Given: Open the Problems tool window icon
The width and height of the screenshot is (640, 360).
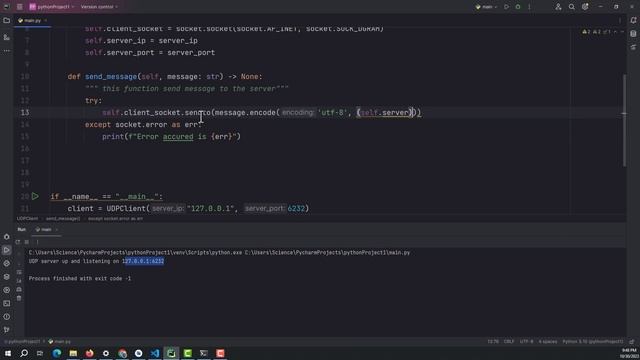Looking at the screenshot, I should (x=7, y=317).
